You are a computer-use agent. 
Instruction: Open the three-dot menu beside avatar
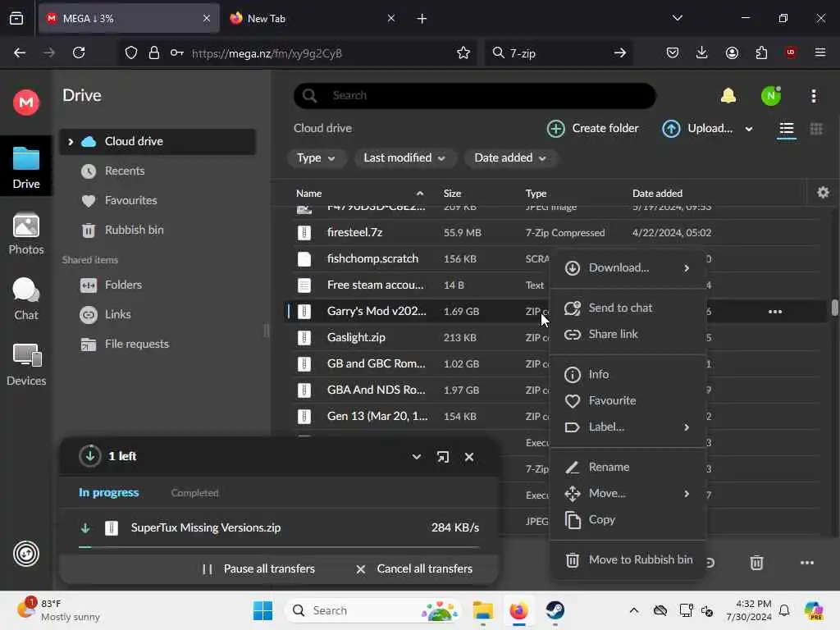[x=814, y=96]
